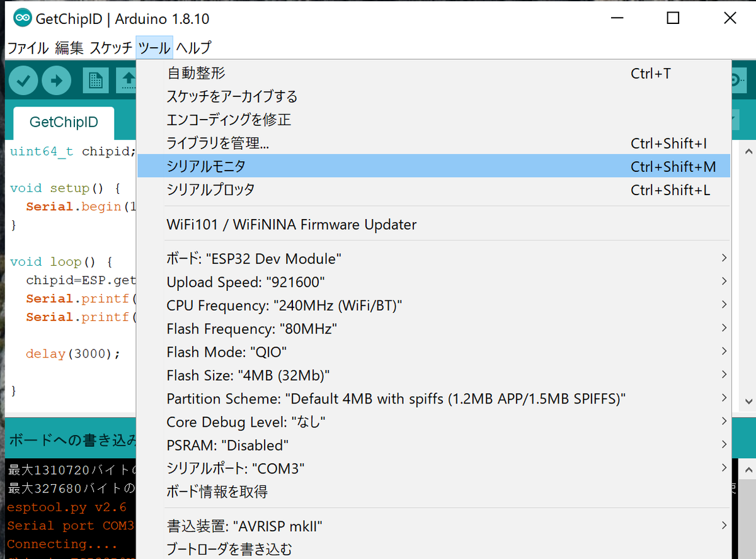The height and width of the screenshot is (559, 756).
Task: Click the editor scrollbar down arrow
Action: tap(748, 401)
